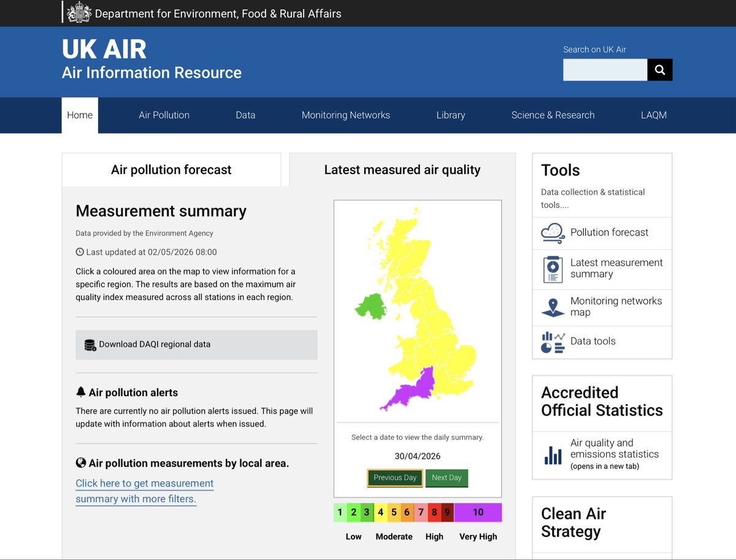
Task: Open Monitoring Networks menu
Action: pyautogui.click(x=346, y=115)
